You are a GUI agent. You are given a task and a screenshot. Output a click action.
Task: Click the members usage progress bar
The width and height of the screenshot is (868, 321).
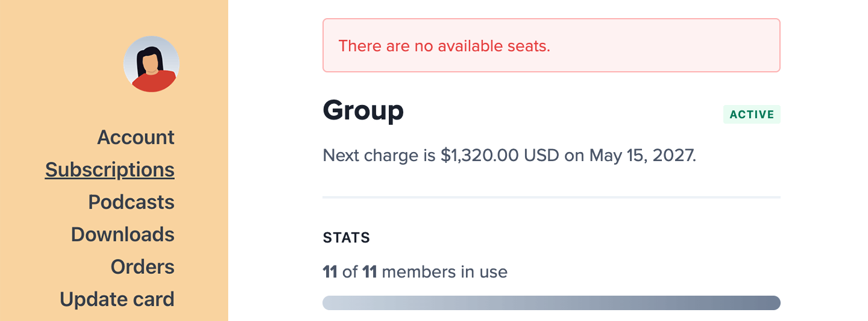coord(551,303)
